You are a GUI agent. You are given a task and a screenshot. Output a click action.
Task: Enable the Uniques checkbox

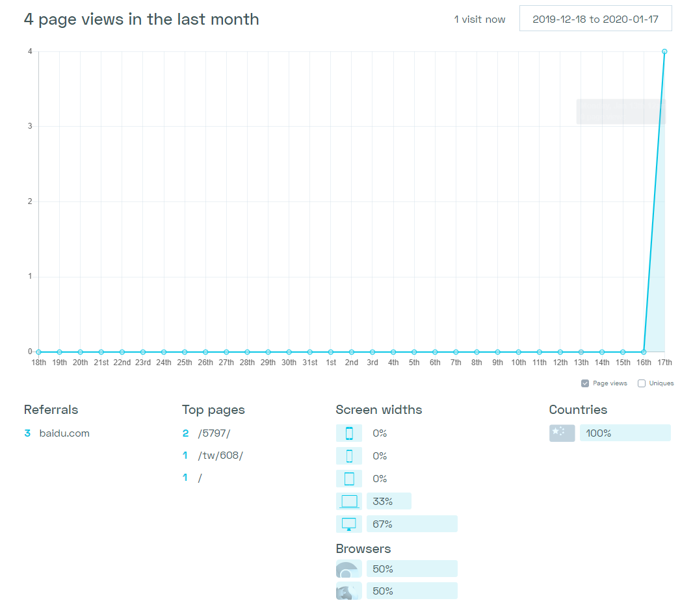[642, 383]
